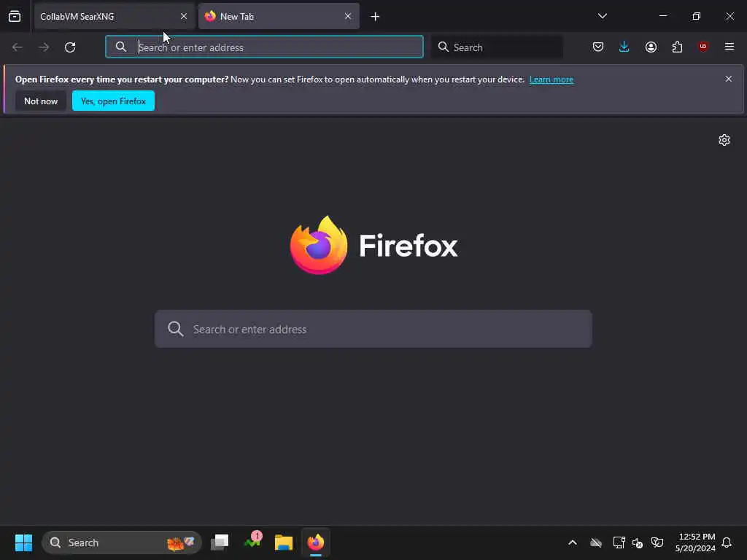This screenshot has width=747, height=560.
Task: Select the New Tab tab
Action: 279,16
